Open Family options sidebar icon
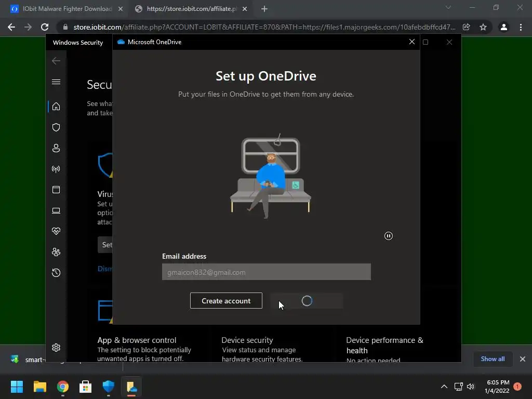 click(x=56, y=252)
